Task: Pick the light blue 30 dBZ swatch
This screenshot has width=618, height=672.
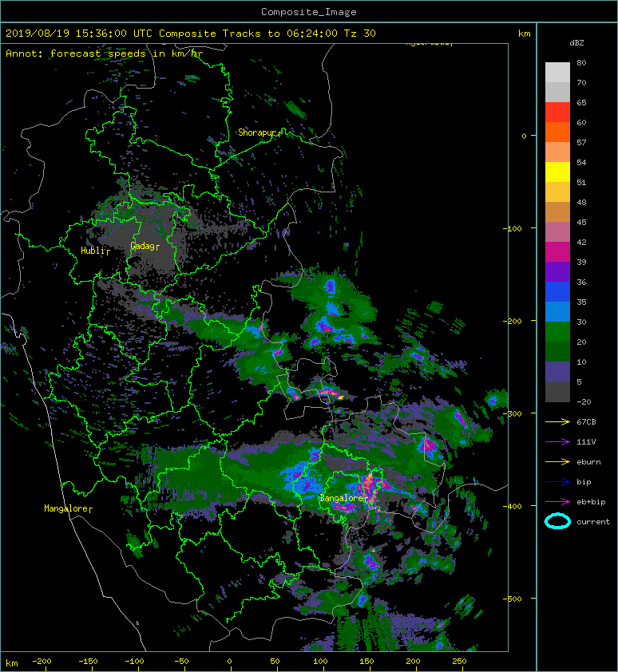Action: (557, 311)
